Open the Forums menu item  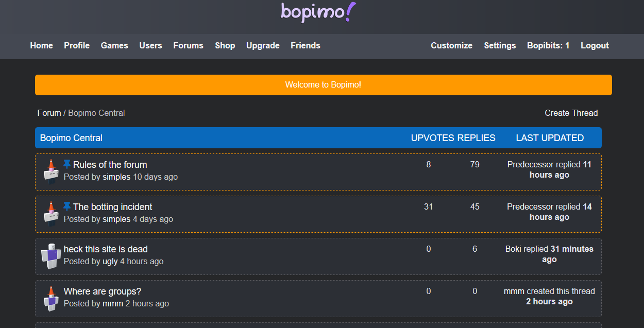click(x=188, y=45)
